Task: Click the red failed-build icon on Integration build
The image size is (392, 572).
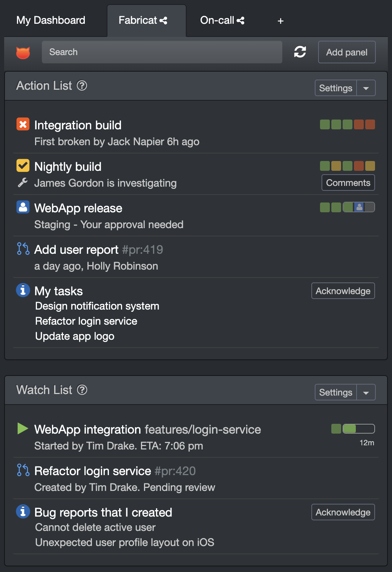Action: (23, 124)
